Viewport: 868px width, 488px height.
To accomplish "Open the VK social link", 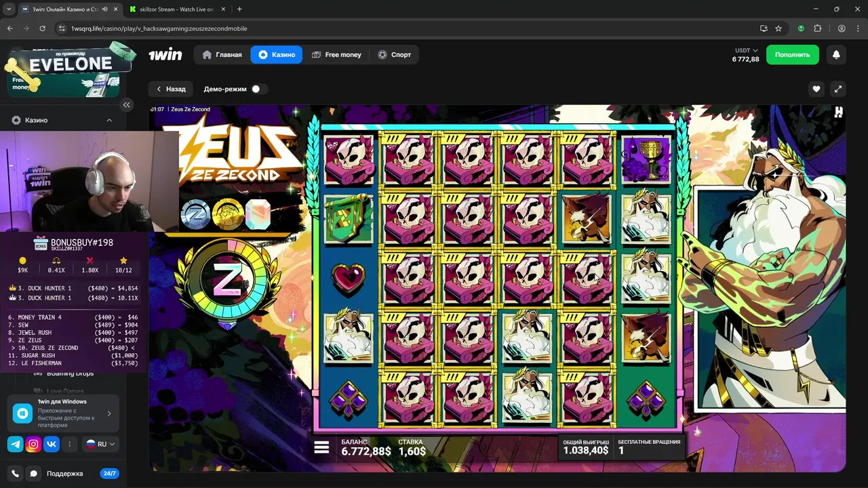I will pos(52,444).
